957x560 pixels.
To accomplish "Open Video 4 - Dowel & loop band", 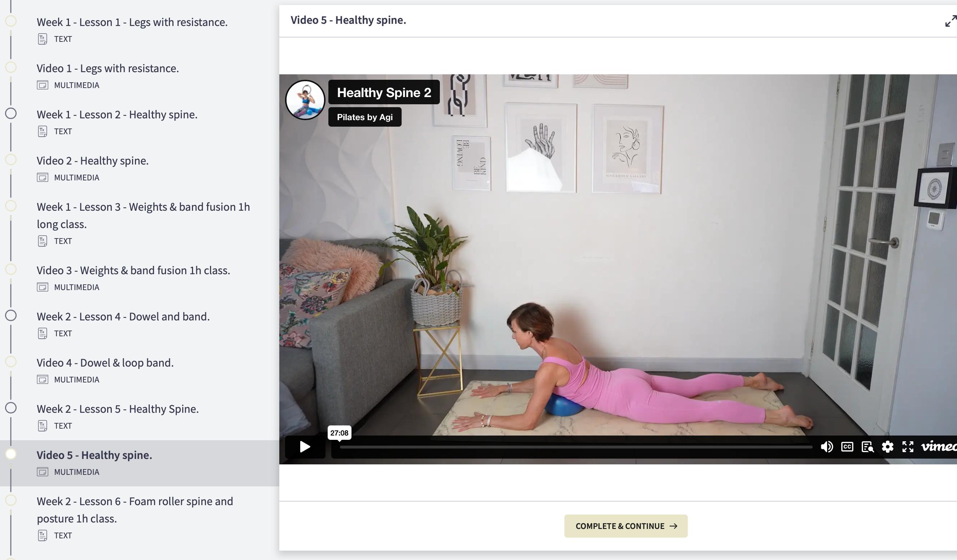I will coord(105,363).
